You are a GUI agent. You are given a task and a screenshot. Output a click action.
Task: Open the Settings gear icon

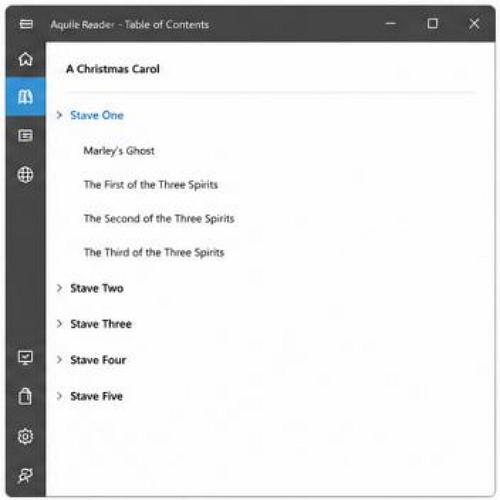click(x=25, y=436)
